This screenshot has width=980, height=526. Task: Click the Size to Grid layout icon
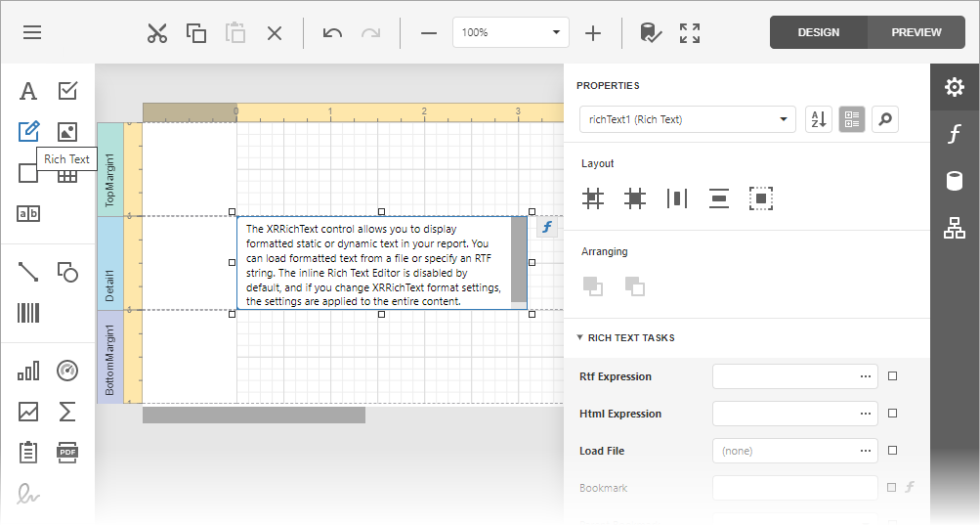click(635, 198)
